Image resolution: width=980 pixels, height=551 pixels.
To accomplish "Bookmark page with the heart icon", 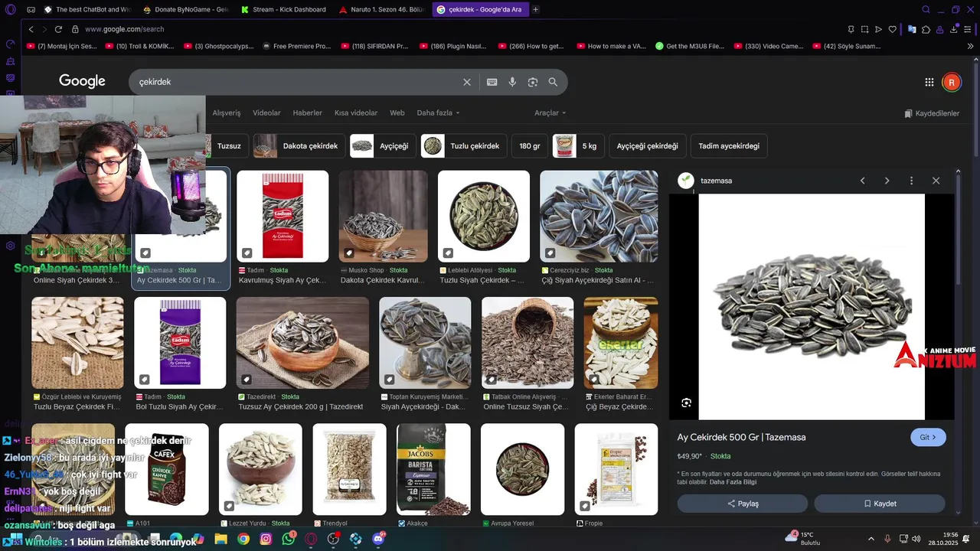I will pos(893,29).
